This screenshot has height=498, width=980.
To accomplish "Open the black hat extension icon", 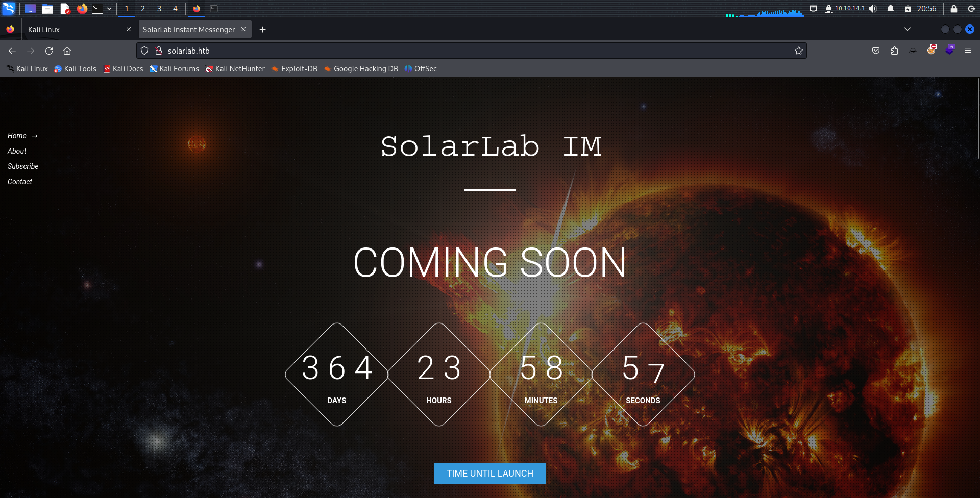I will [913, 51].
